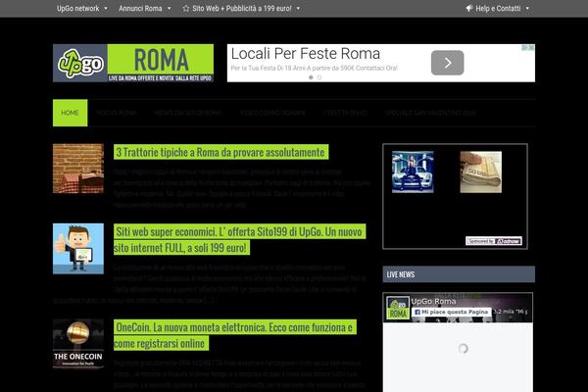Click the UpGo Roma logo banner

[x=133, y=63]
